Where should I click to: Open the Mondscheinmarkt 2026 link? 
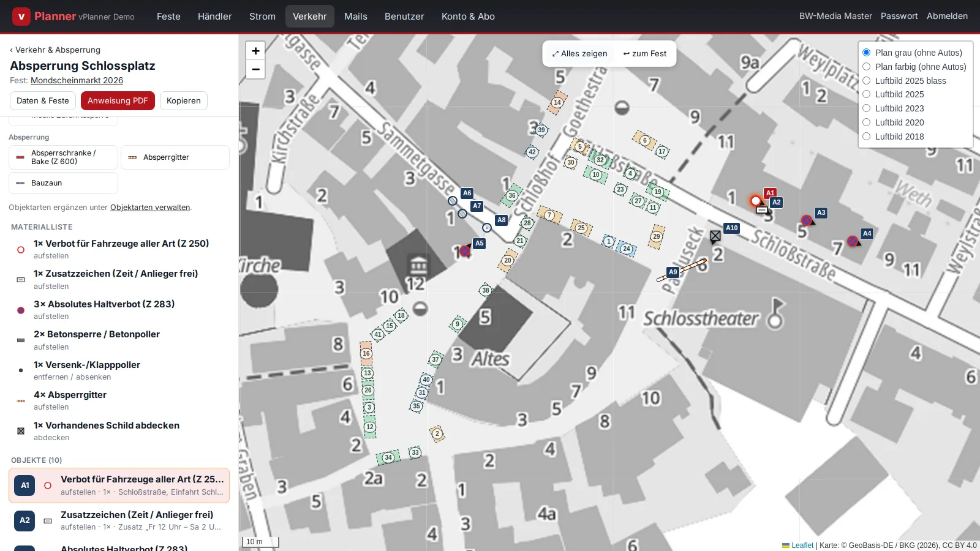tap(77, 80)
